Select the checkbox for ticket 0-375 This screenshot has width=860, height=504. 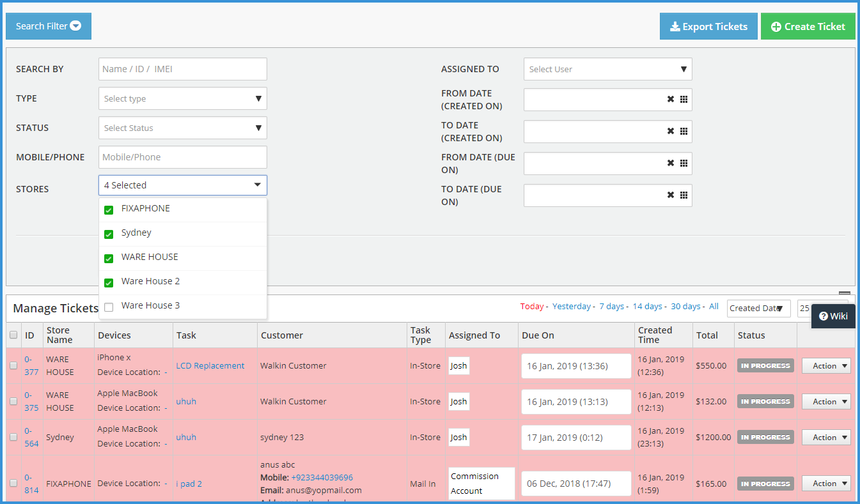13,401
